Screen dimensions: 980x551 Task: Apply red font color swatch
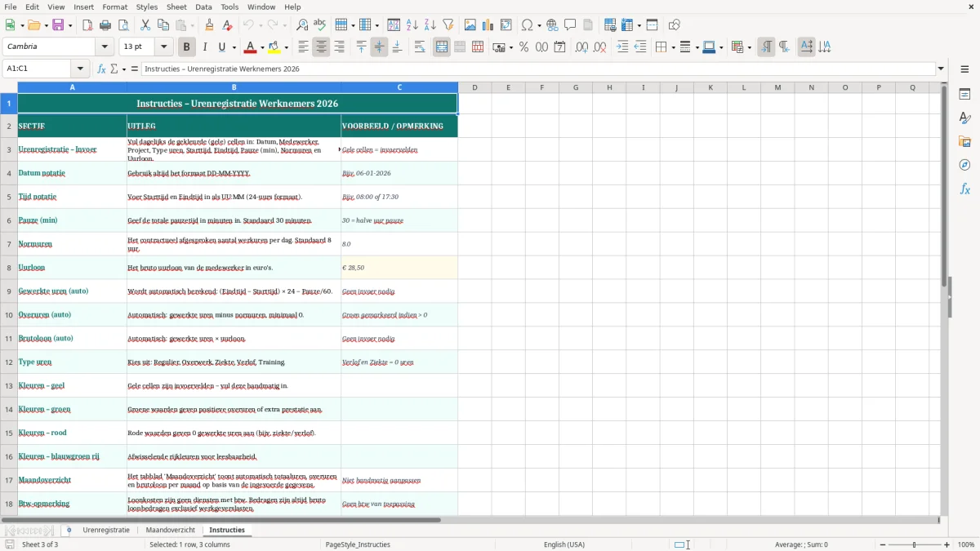click(252, 47)
